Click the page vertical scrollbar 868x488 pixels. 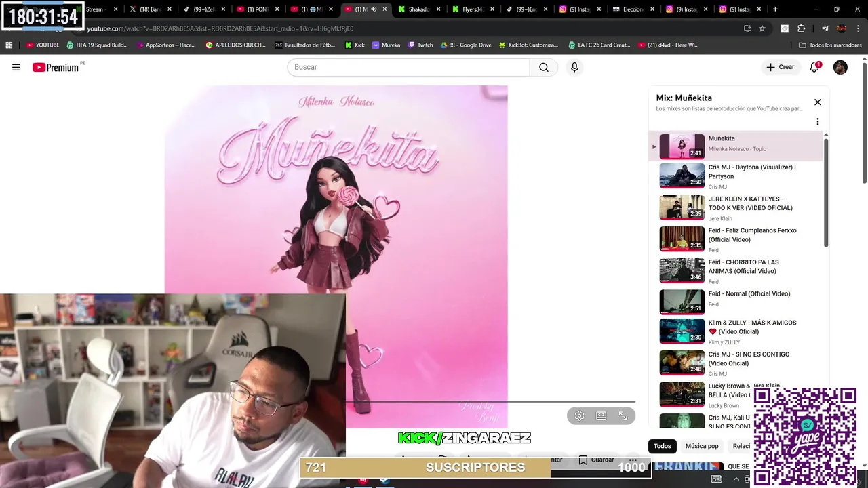865,122
